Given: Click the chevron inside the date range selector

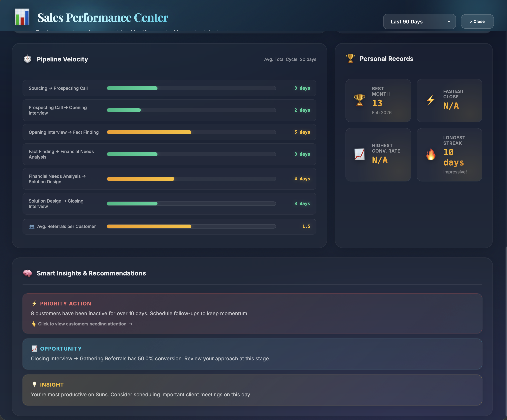Looking at the screenshot, I should coord(449,21).
